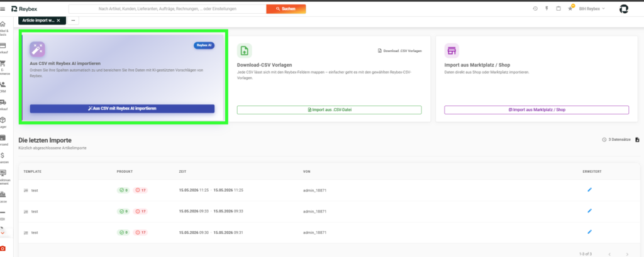Click the orange Suchen button
Viewport: 644px width, 257px height.
coord(286,9)
